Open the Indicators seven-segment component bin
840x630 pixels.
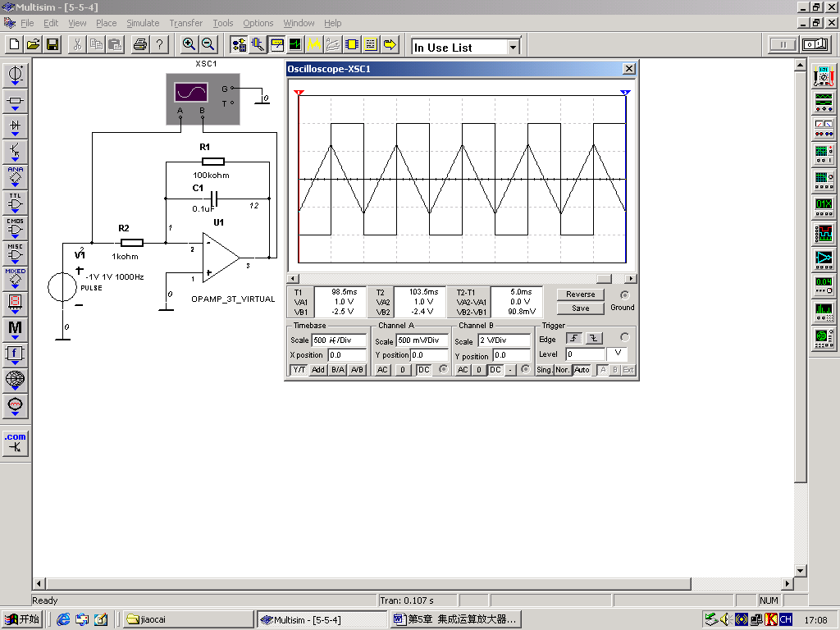15,304
